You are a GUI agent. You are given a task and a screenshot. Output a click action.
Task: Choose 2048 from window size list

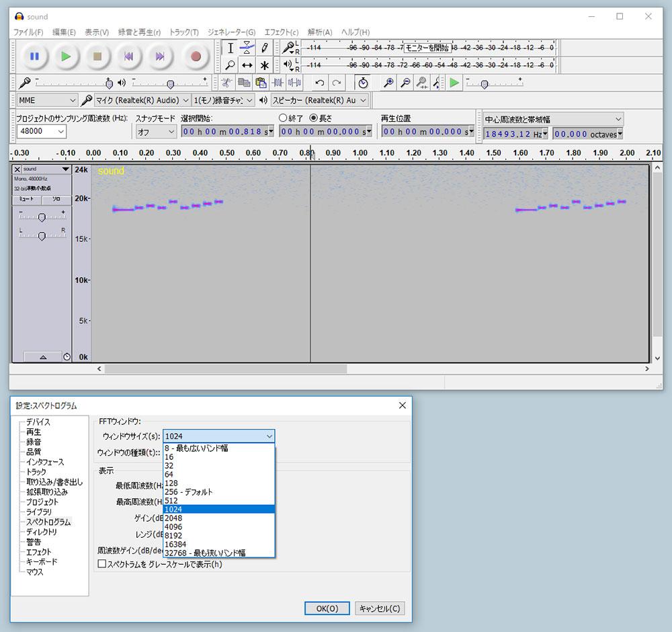coord(173,519)
